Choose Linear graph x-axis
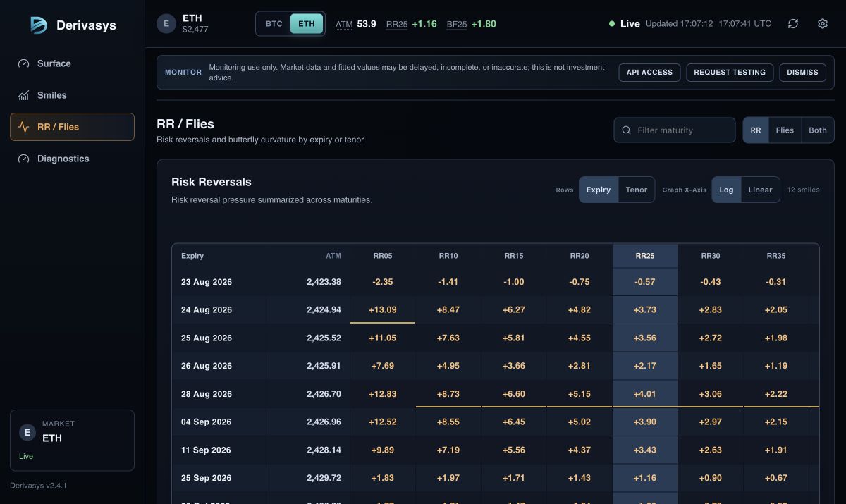This screenshot has width=846, height=504. [760, 190]
